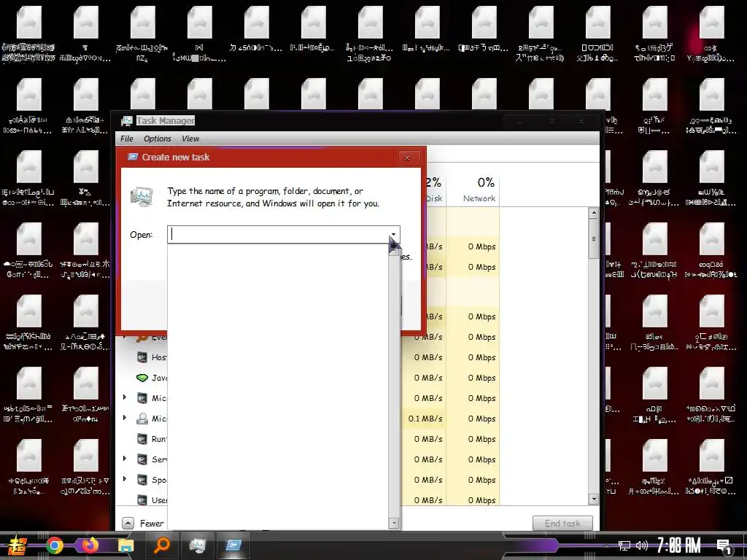The width and height of the screenshot is (747, 560).
Task: Open the View menu in Task Manager
Action: tap(190, 139)
